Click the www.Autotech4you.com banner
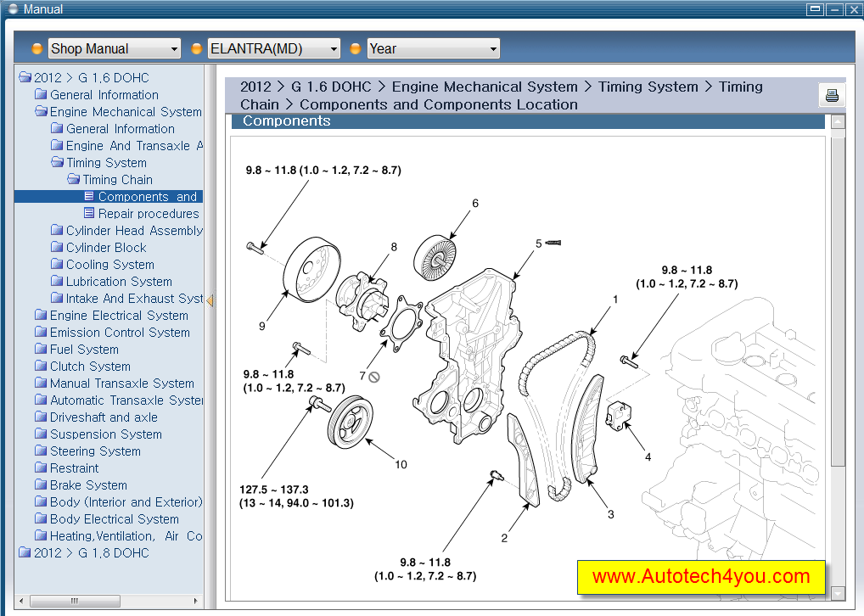The width and height of the screenshot is (864, 616). point(700,577)
